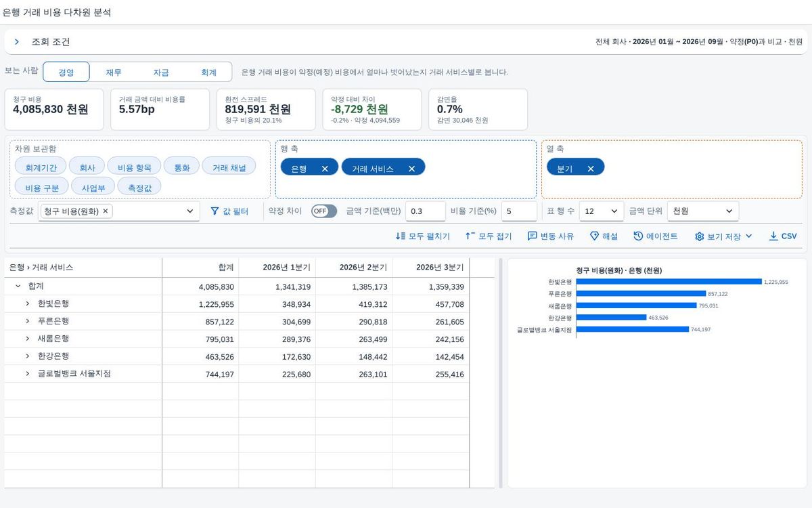Click the 비율 기준(%) input field
Viewport: 812px width, 508px height.
pos(519,211)
